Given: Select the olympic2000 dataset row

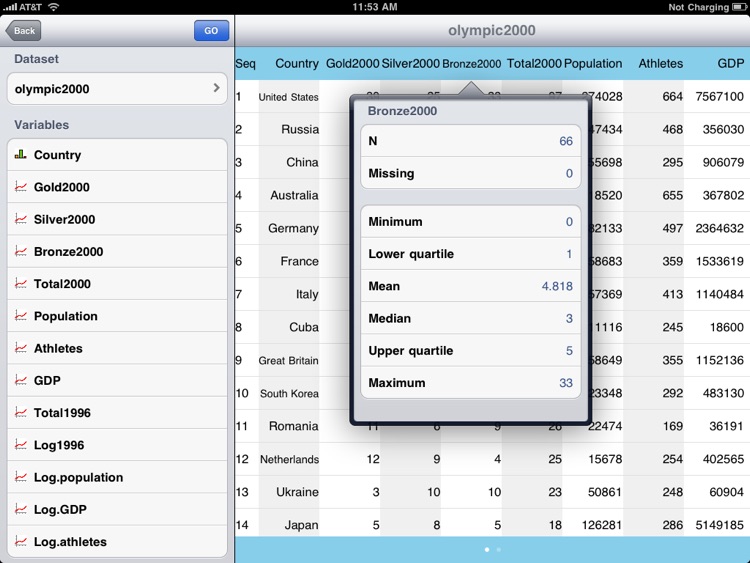Looking at the screenshot, I should pyautogui.click(x=117, y=89).
